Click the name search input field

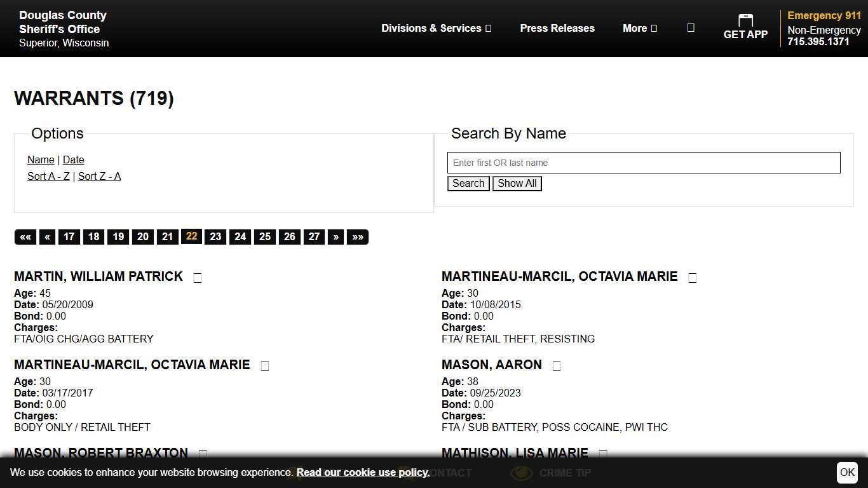pos(643,163)
